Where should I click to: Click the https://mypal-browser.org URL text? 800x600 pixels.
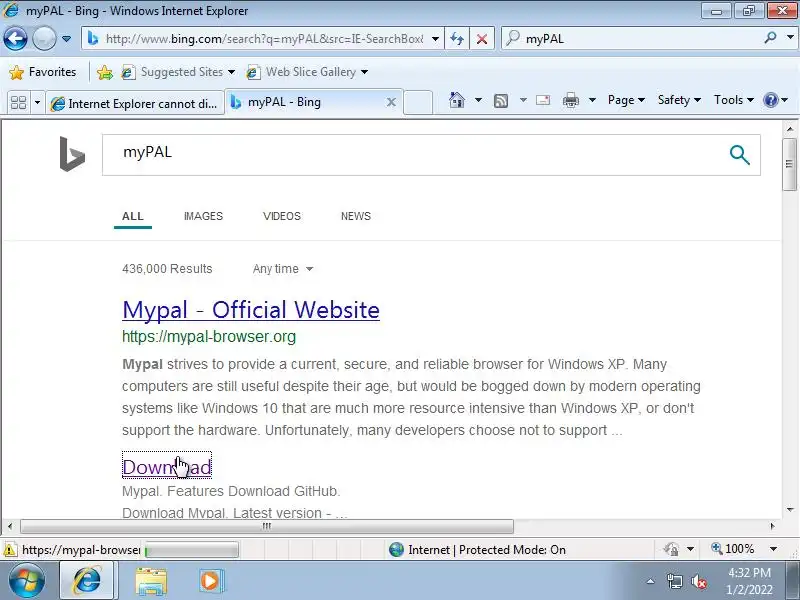[x=209, y=337]
